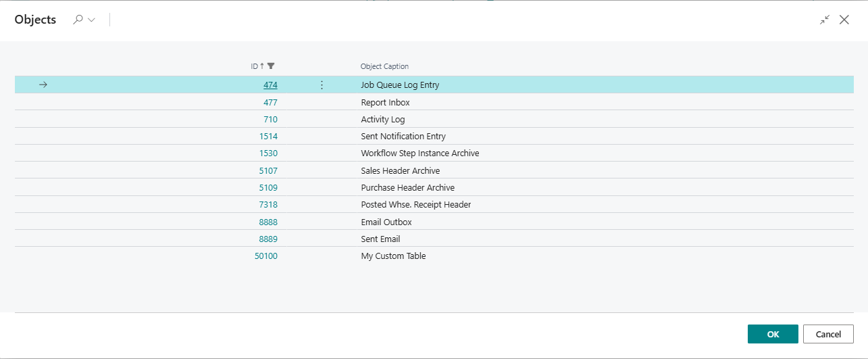868x359 pixels.
Task: Open ID link 474
Action: click(x=270, y=85)
